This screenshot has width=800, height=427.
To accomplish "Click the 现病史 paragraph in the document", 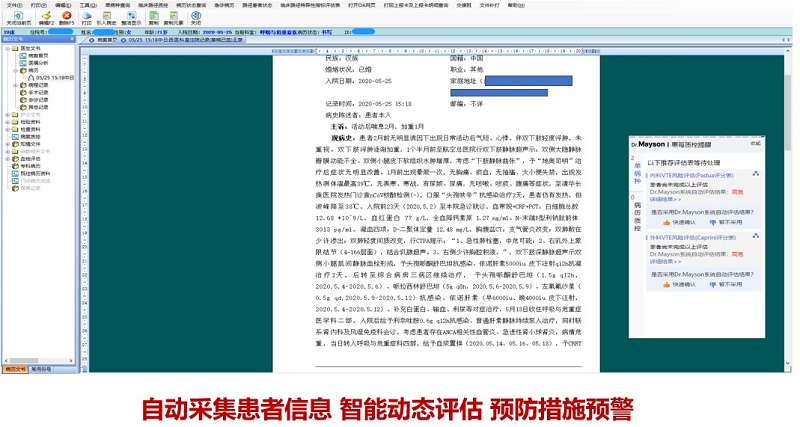I will [448, 240].
